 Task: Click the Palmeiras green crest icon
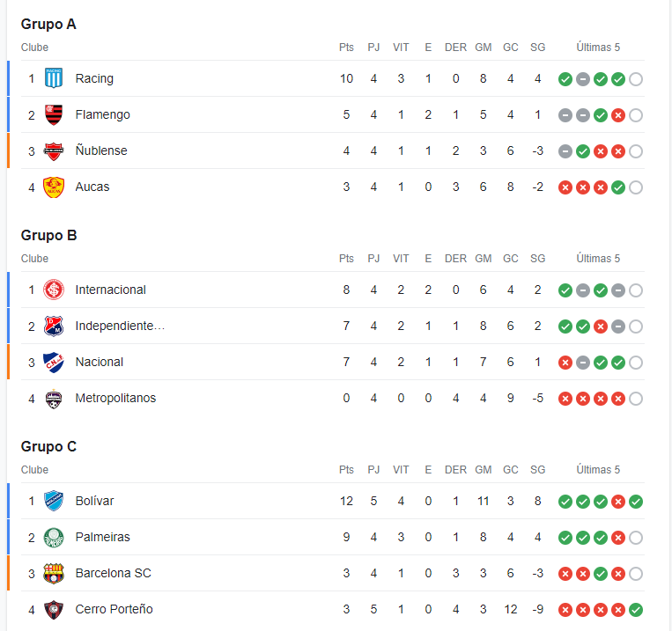click(x=54, y=537)
